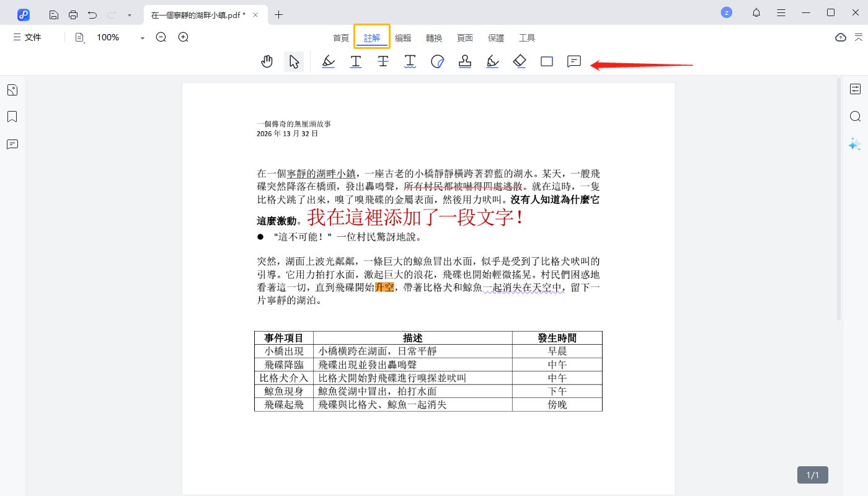Select the Hand tool for panning
The image size is (868, 496).
[x=267, y=61]
